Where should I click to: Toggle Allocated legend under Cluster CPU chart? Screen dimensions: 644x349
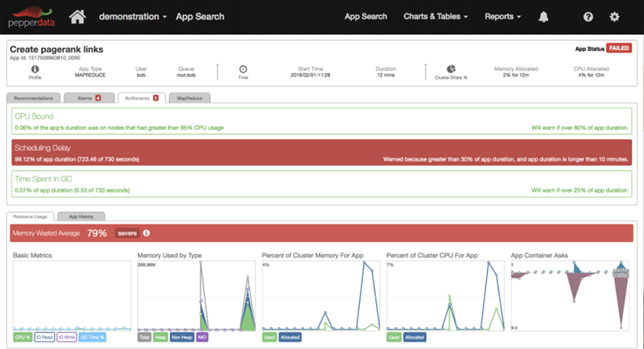point(415,337)
